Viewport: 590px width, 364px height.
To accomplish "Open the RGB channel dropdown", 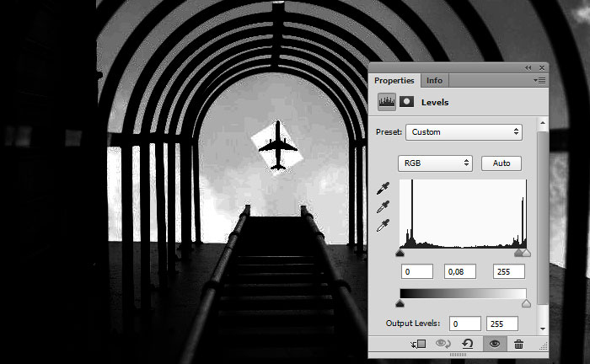I will [435, 163].
